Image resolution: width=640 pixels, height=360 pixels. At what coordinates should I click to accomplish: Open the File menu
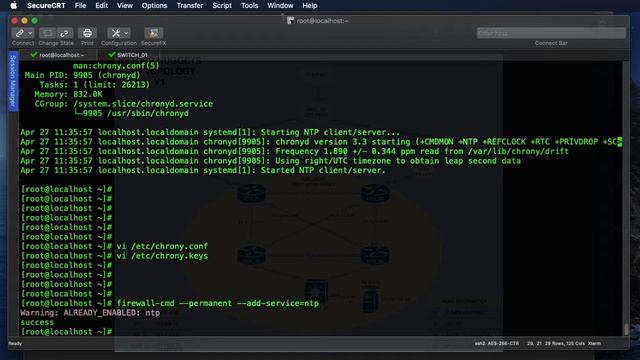(x=80, y=6)
